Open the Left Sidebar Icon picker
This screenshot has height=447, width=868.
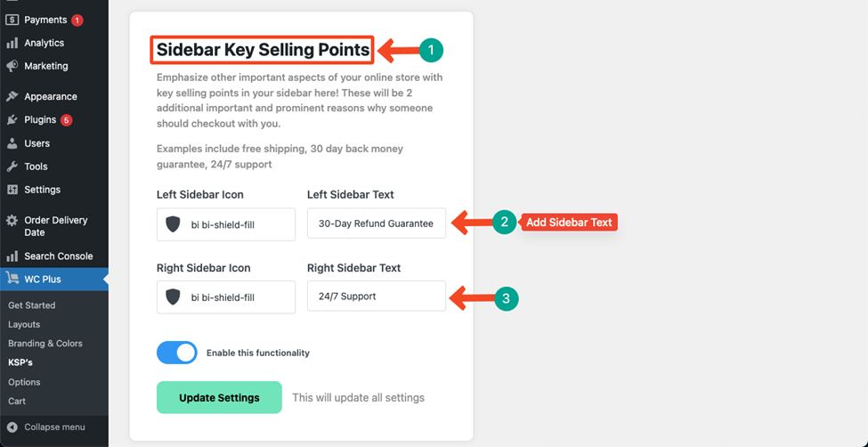click(226, 224)
